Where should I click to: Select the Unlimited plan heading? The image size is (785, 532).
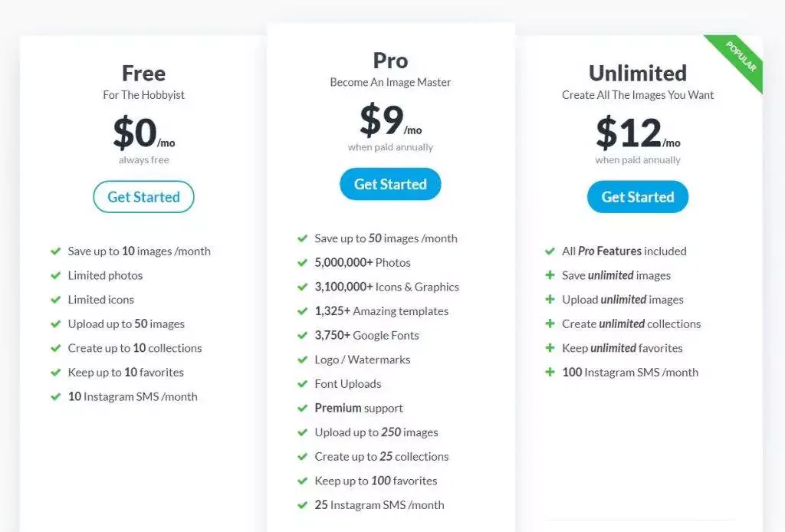637,73
